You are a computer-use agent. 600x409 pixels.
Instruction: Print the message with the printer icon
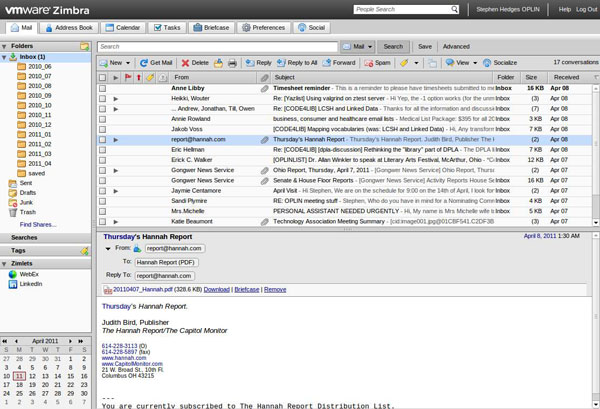click(x=232, y=62)
